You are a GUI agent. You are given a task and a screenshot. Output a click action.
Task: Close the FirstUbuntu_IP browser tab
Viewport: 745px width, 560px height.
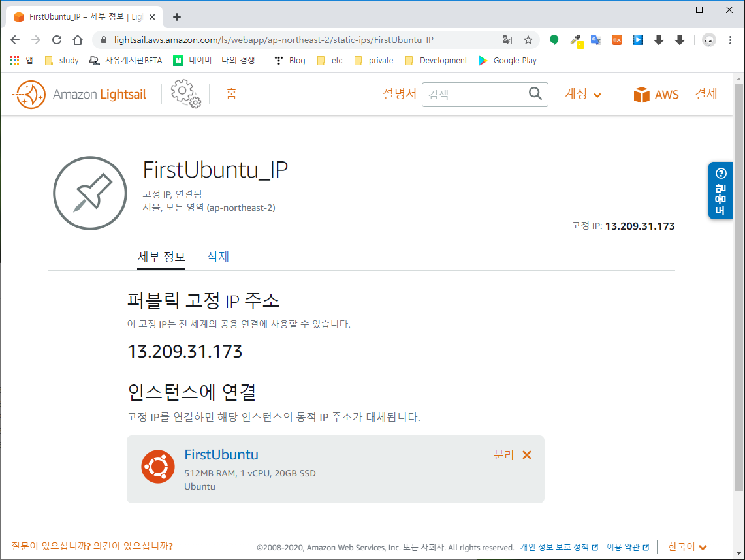coord(152,17)
